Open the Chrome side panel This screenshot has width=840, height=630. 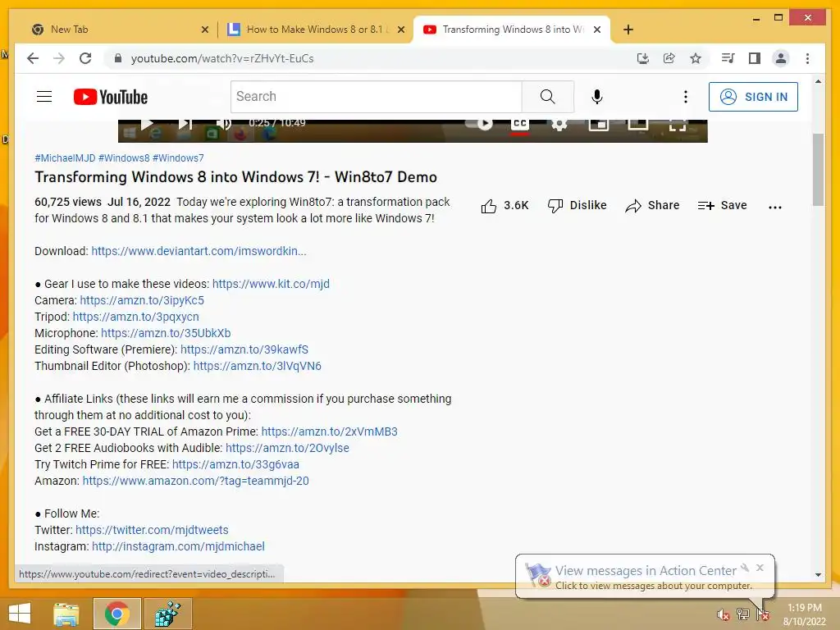coord(755,58)
